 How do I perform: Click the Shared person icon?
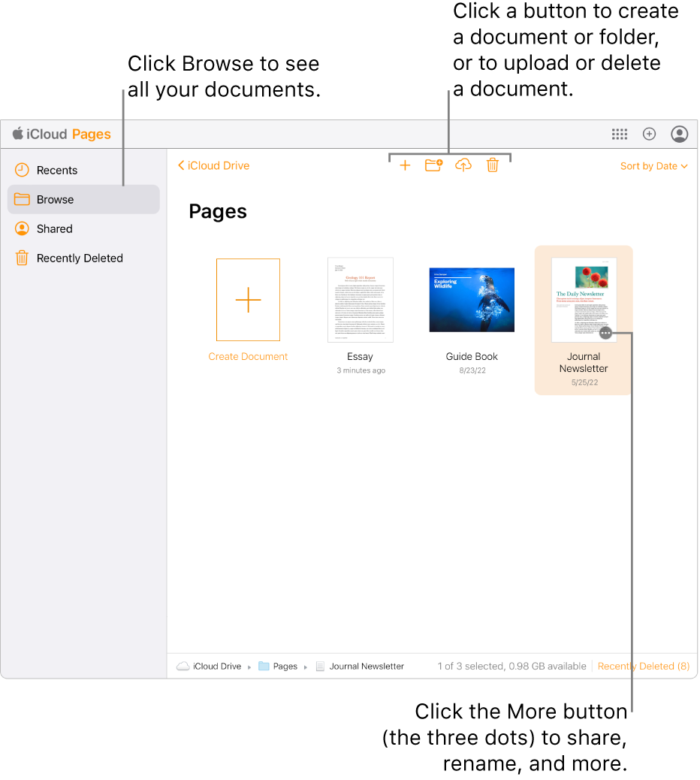coord(22,229)
